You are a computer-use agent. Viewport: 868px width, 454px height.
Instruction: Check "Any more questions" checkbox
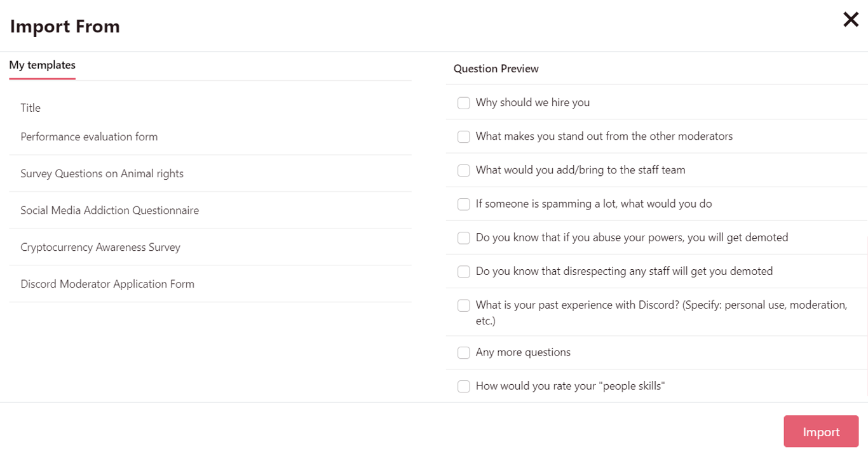click(464, 352)
